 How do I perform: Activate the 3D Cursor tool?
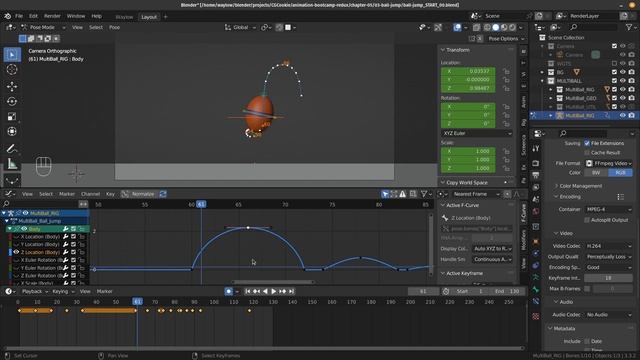point(12,70)
